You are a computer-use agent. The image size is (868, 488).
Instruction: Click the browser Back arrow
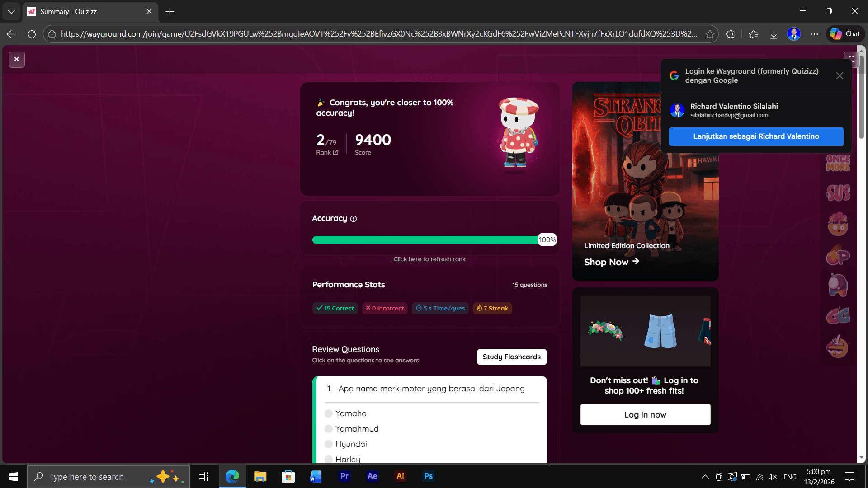[x=12, y=34]
